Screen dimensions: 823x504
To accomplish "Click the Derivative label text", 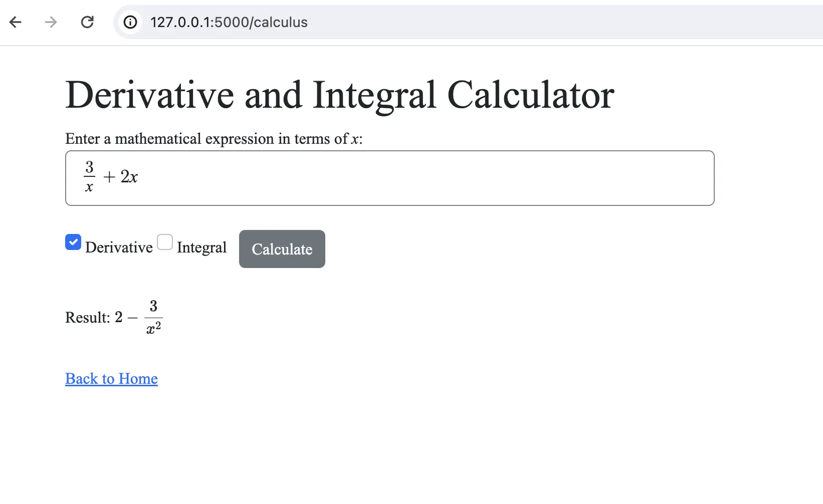I will coord(119,247).
